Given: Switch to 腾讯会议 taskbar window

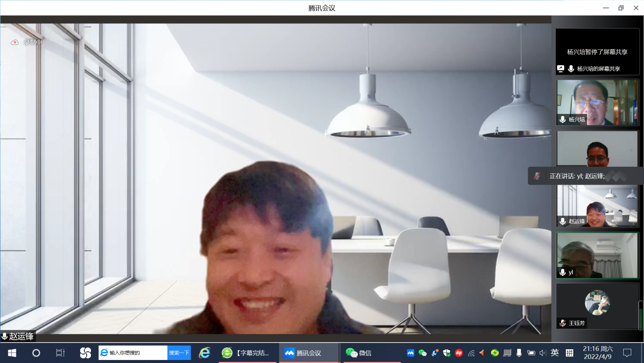Looking at the screenshot, I should click(308, 353).
